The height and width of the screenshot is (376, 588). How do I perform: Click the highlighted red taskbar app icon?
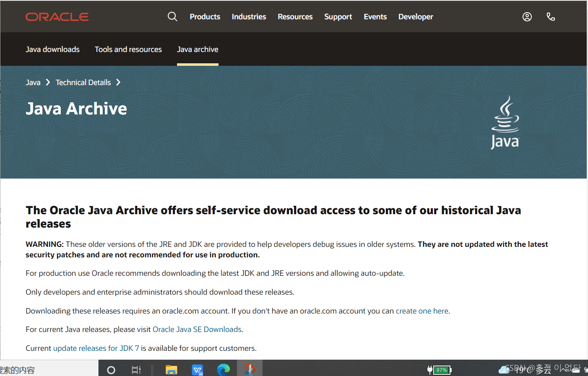tap(250, 369)
